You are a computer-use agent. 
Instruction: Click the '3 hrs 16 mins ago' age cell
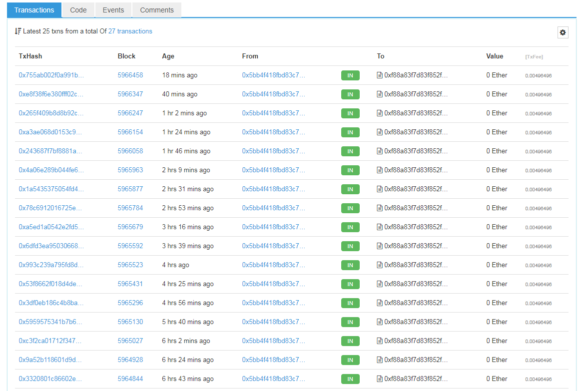(187, 227)
